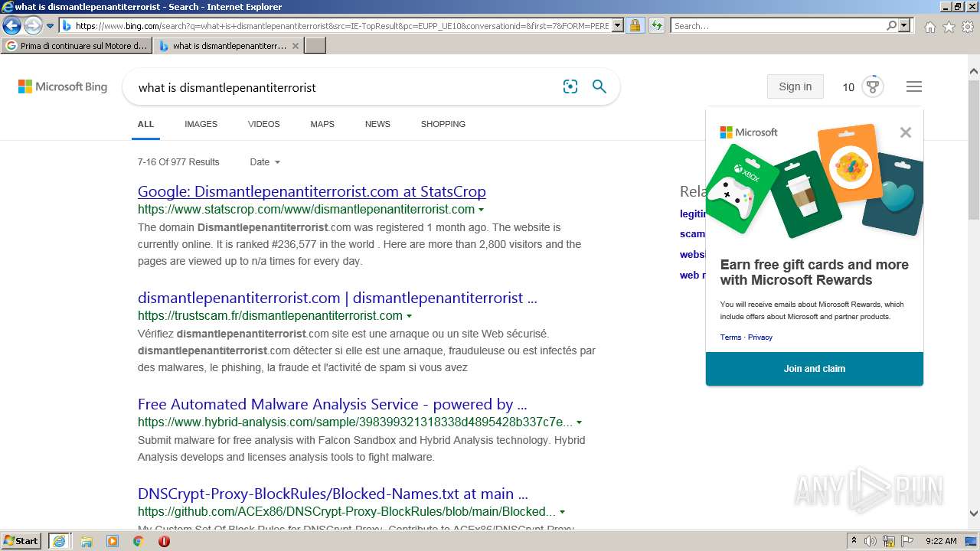980x551 pixels.
Task: Open the search provider dropdown arrow
Action: (904, 26)
